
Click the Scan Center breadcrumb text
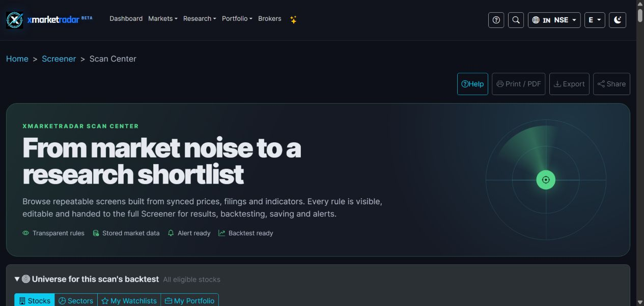[x=113, y=59]
